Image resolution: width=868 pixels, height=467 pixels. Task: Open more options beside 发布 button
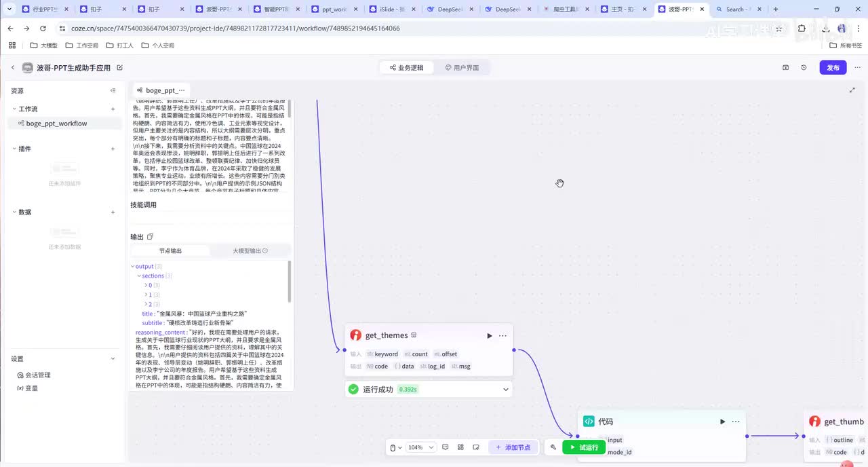pyautogui.click(x=856, y=68)
